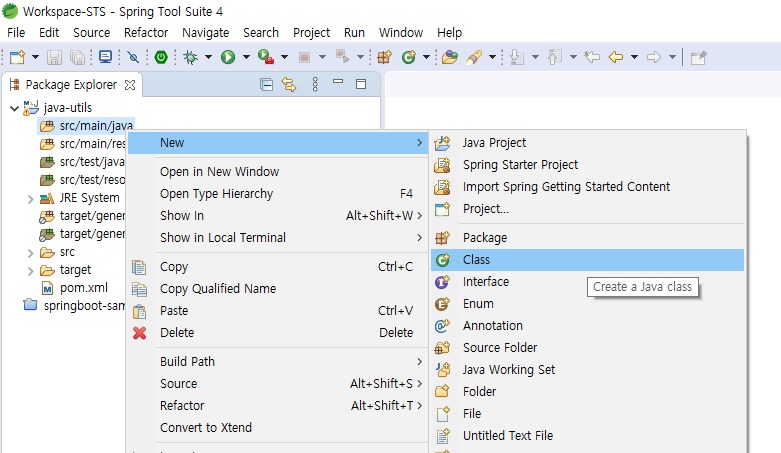Expand the target folder node
Screen dimensions: 781x453
click(x=30, y=271)
